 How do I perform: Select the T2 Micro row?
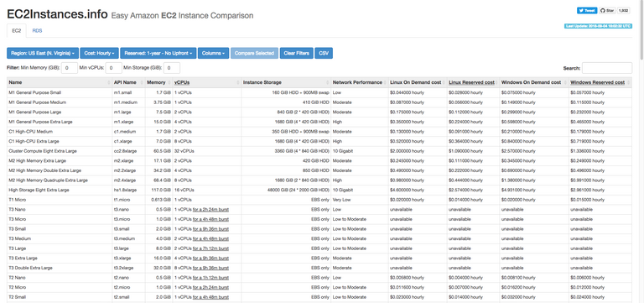pyautogui.click(x=319, y=287)
